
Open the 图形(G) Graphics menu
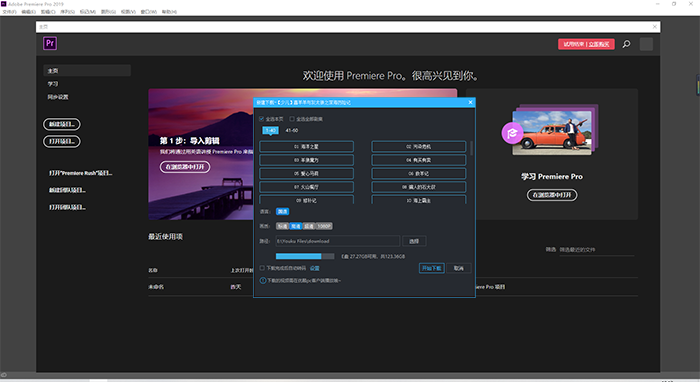(x=108, y=12)
